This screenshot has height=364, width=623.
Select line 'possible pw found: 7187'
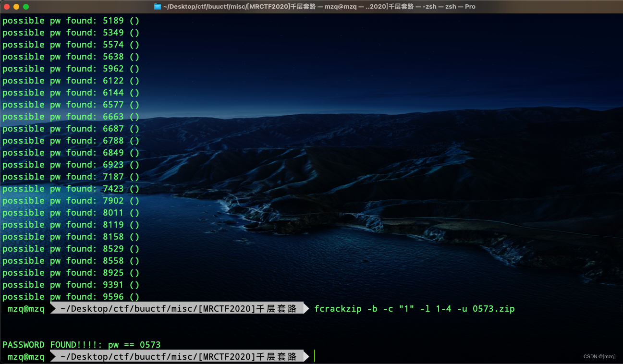click(71, 177)
